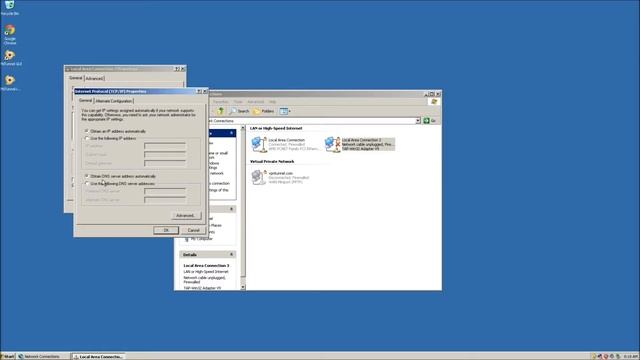Select the Local Area Connection 3 icon
640x360 pixels.
pos(359,144)
